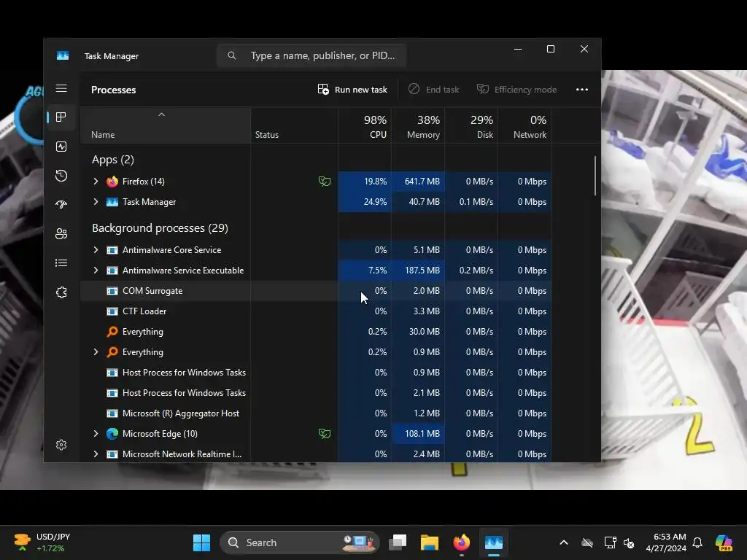Select Microsoft (R) Aggregator Host row
Screen dimensions: 747x560
316,413
